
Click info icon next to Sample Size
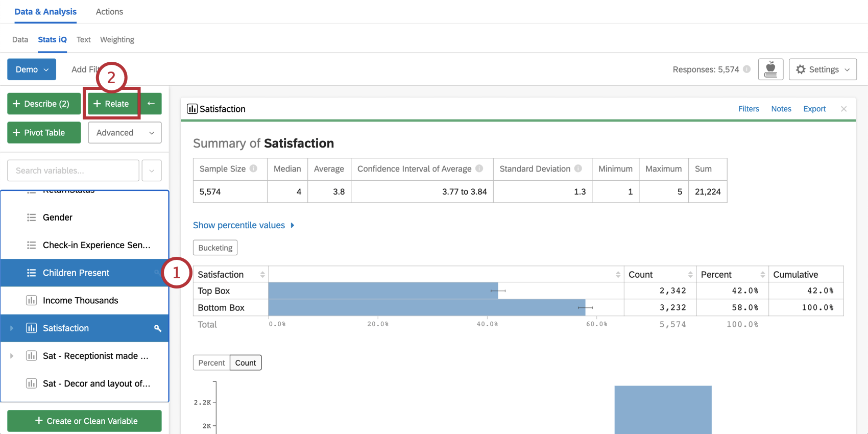tap(253, 168)
